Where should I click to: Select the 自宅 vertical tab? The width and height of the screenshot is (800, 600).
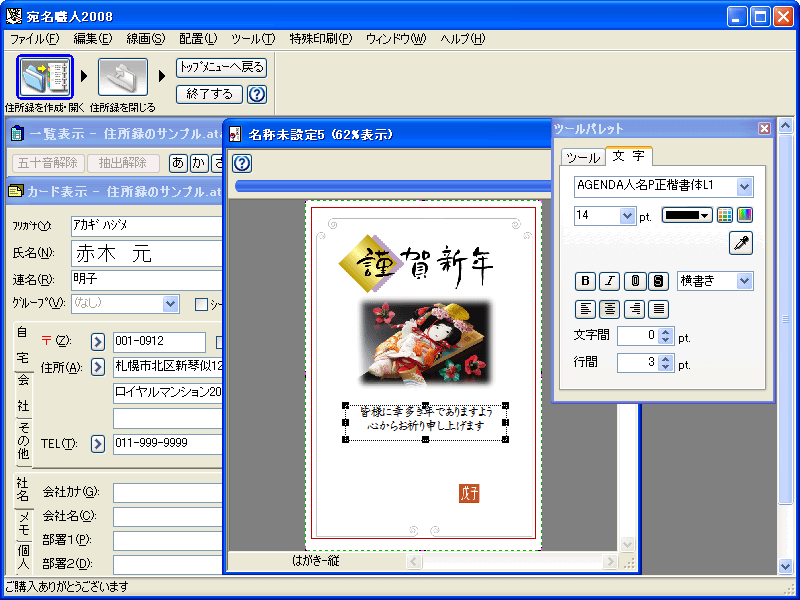click(22, 345)
